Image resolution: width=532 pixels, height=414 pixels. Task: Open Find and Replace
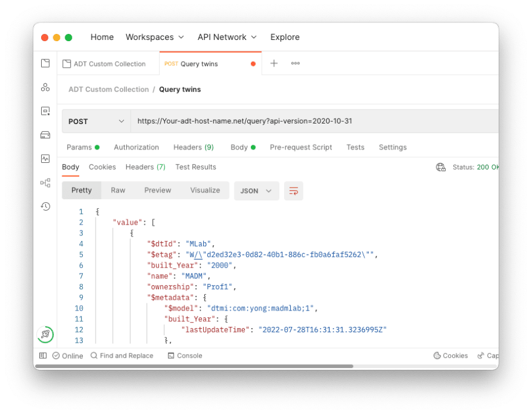pos(122,355)
